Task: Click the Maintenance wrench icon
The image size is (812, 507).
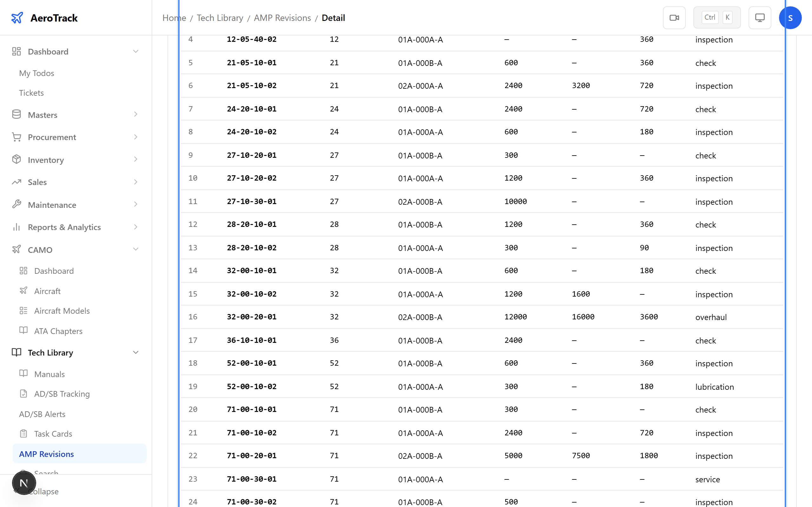Action: (x=16, y=205)
